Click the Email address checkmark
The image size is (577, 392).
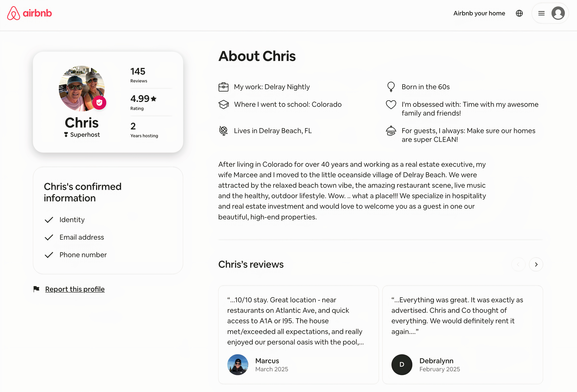(x=49, y=237)
